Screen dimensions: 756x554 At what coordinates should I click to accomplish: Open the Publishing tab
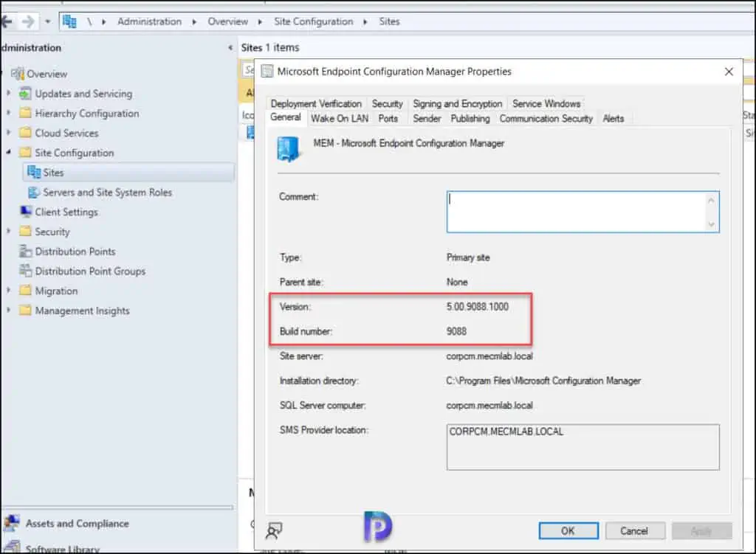[x=470, y=119]
